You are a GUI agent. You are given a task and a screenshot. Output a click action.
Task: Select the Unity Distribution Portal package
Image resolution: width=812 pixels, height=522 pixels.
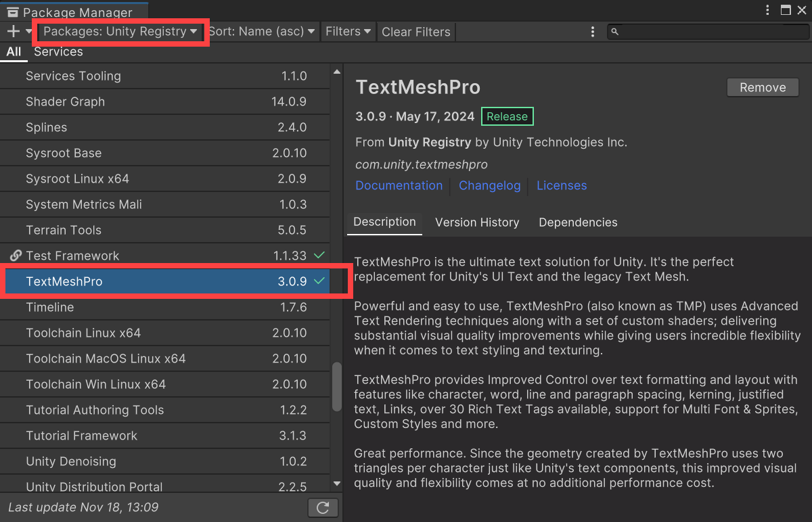coord(165,485)
